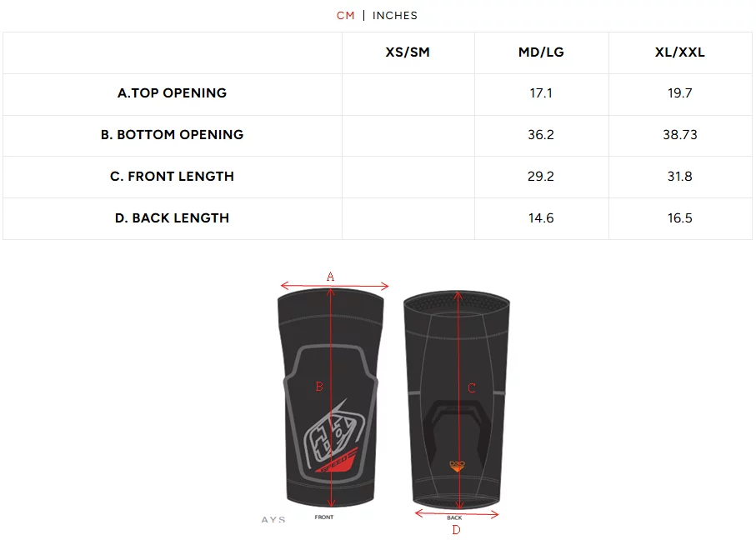
Task: Select the A. Top Opening row label
Action: click(x=172, y=93)
